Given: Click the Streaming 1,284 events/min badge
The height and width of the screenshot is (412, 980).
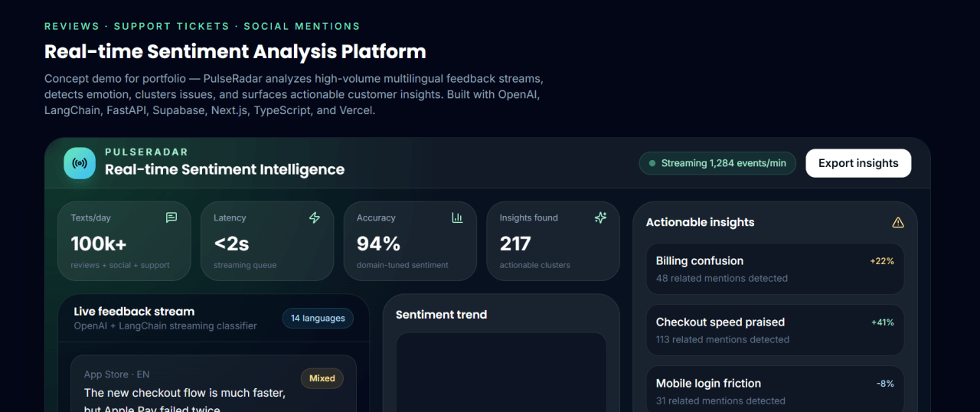Looking at the screenshot, I should point(717,163).
